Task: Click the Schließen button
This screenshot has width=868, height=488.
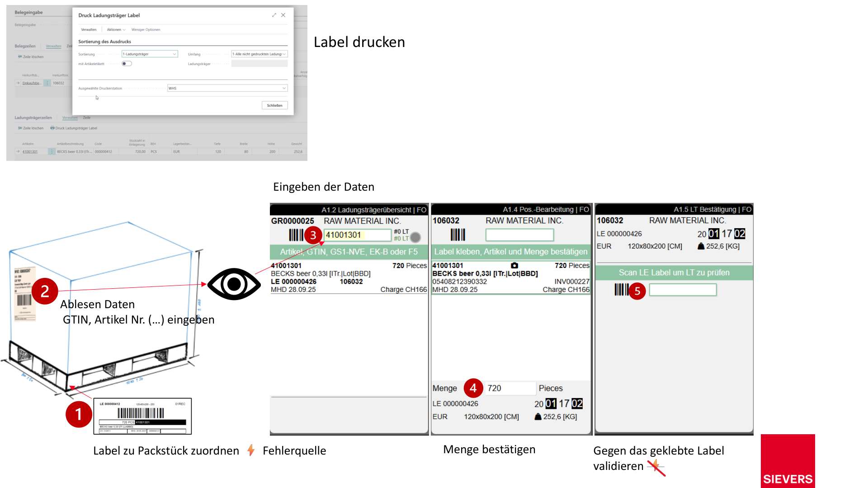Action: point(274,105)
